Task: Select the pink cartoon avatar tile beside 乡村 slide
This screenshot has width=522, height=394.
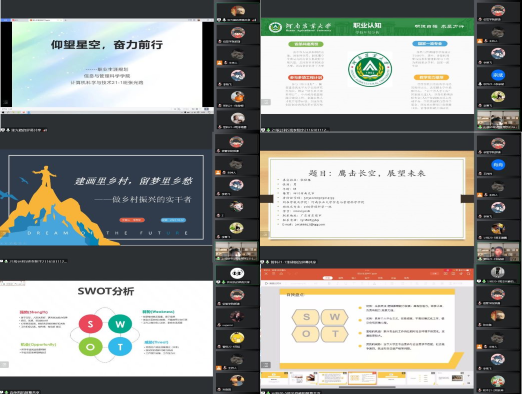Action: [236, 209]
